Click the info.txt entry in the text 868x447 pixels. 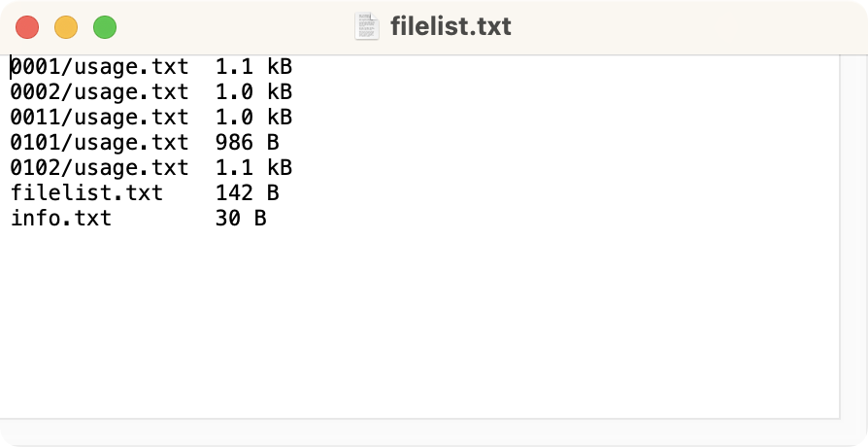61,219
